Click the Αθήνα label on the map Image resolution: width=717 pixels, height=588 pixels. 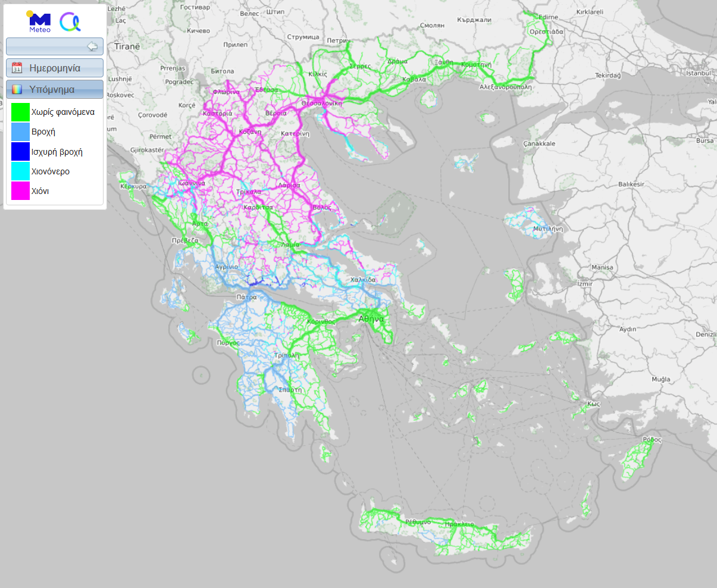tap(371, 319)
